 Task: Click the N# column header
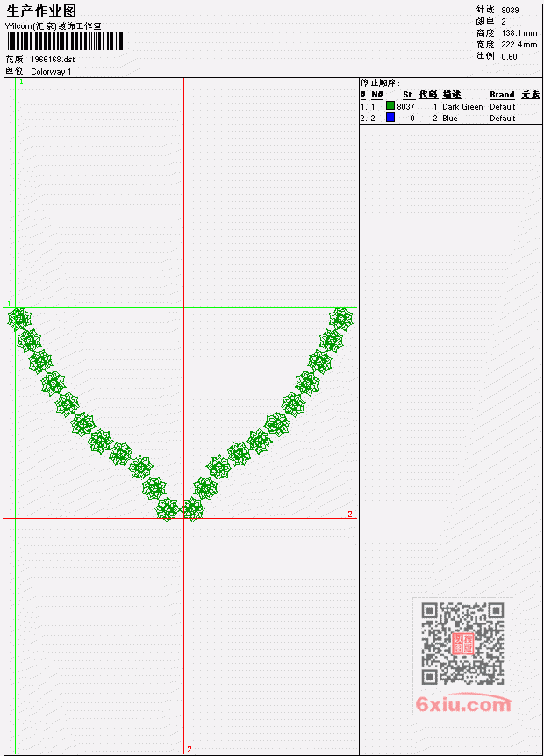(376, 95)
